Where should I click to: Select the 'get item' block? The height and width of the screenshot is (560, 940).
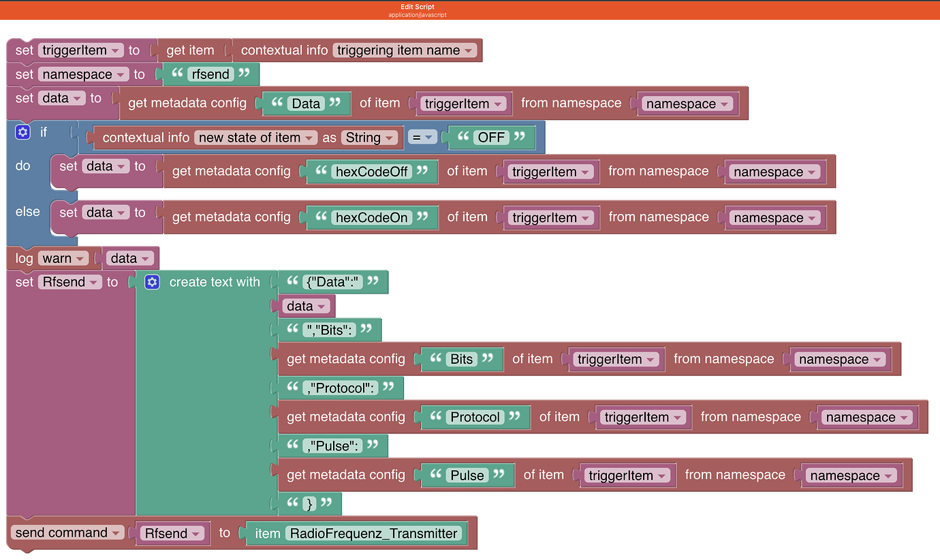pos(189,50)
